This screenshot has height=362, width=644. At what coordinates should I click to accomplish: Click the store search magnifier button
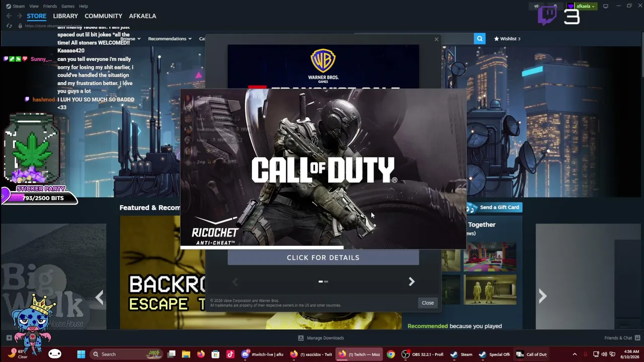(480, 39)
